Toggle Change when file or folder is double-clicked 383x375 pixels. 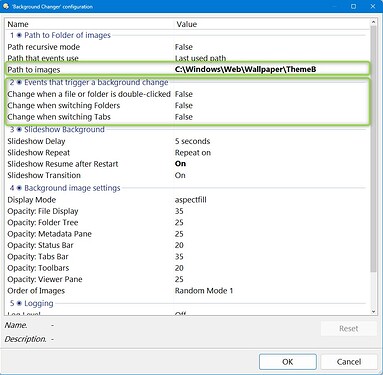point(184,94)
